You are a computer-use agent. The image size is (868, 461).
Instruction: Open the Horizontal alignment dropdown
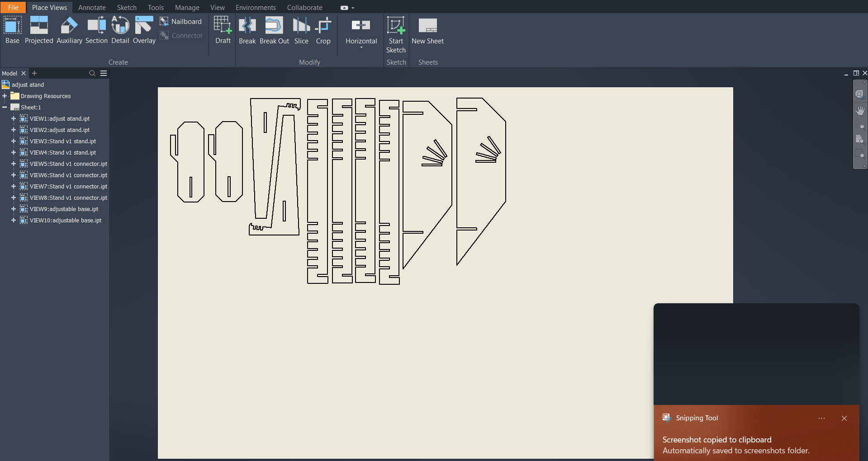(x=361, y=47)
